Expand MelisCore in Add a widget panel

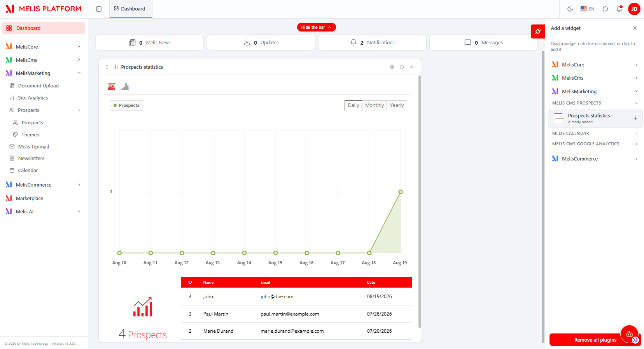[x=595, y=65]
